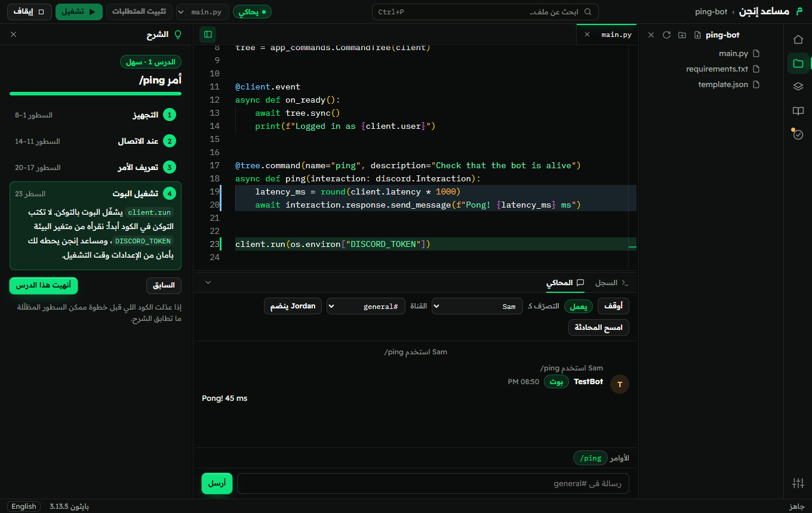Close the الشرح explanation panel
Screen dimensions: 812x513
14,35
